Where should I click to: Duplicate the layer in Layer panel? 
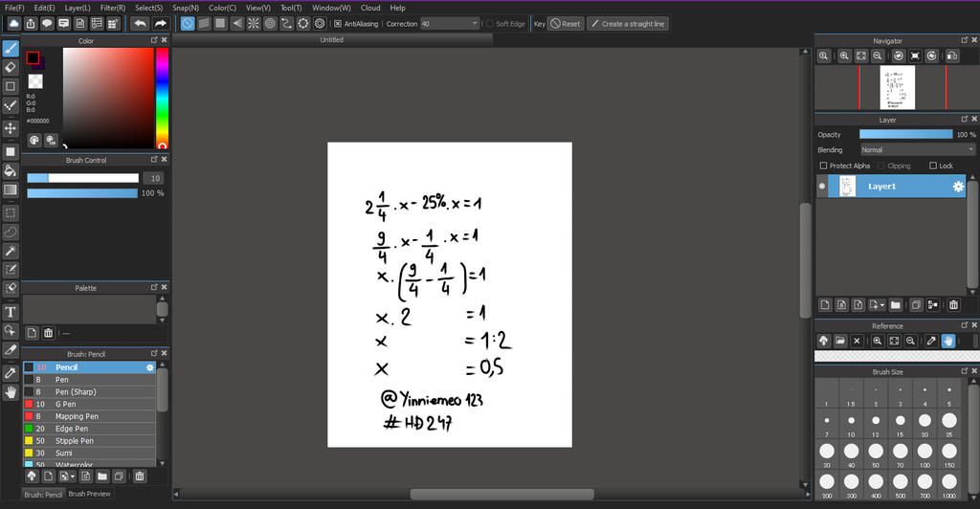916,305
